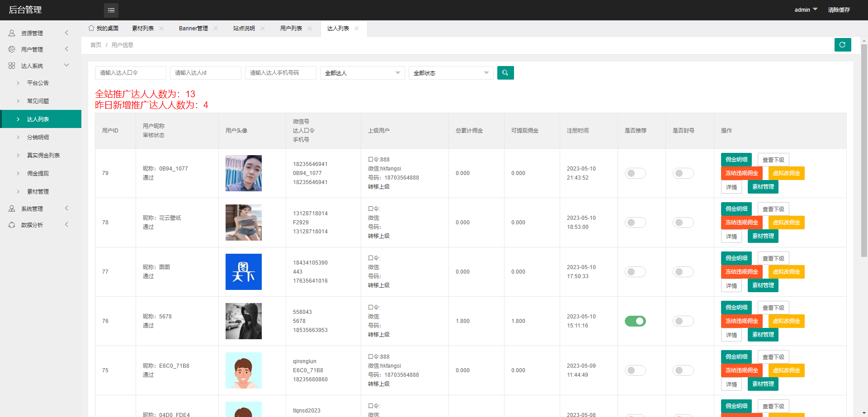Click 清除缓存 in top bar
Image resolution: width=868 pixels, height=417 pixels.
839,10
